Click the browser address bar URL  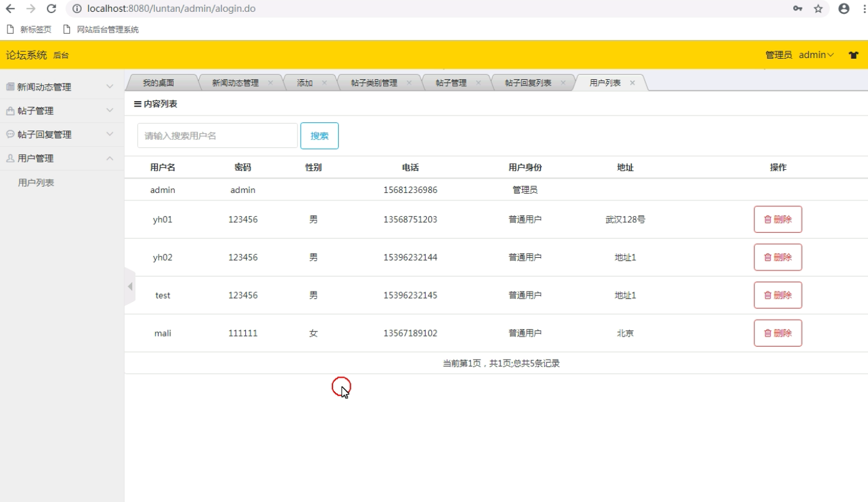(171, 9)
